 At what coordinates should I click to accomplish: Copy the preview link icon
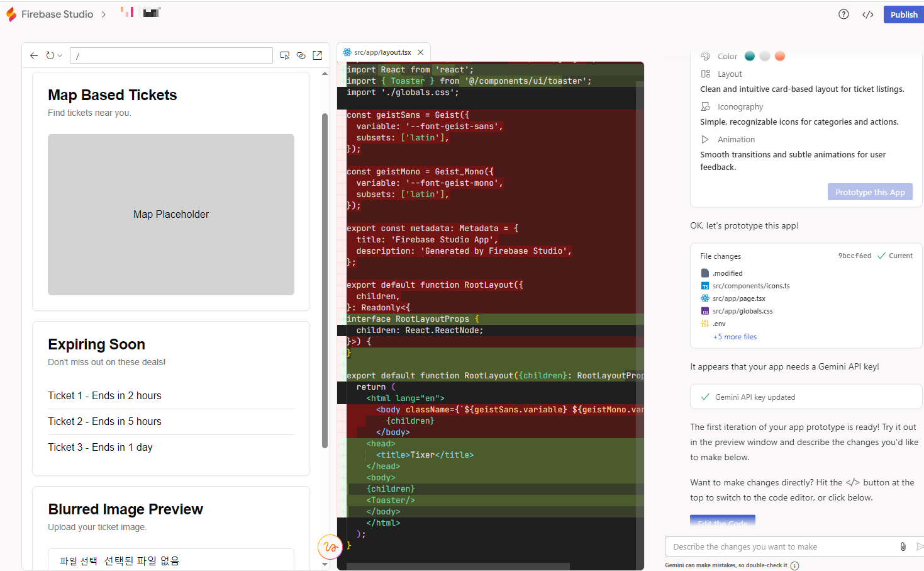[x=301, y=55]
